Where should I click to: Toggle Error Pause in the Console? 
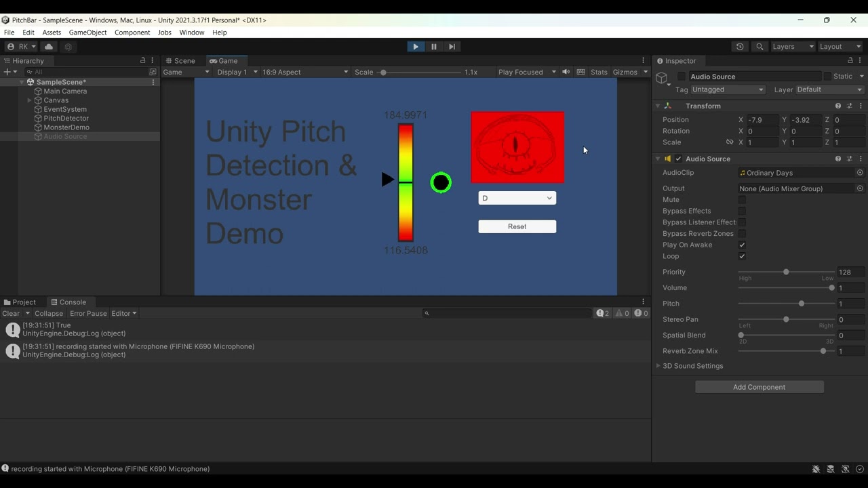pyautogui.click(x=88, y=313)
